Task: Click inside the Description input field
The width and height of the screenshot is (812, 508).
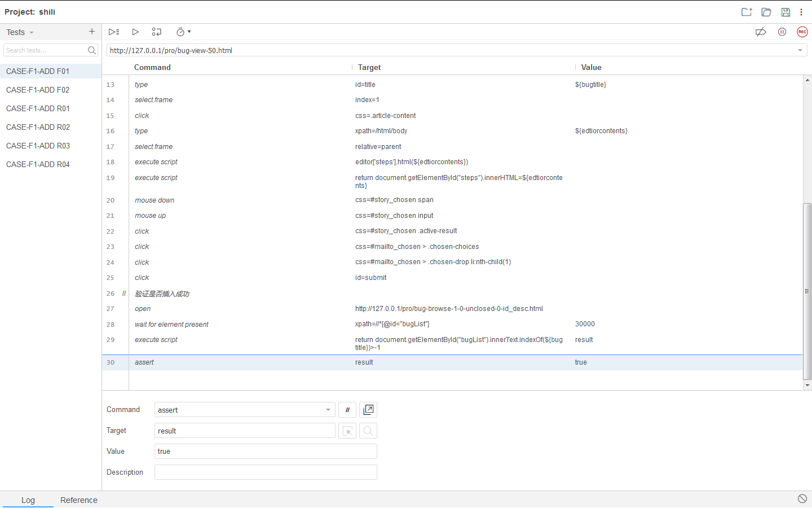Action: coord(265,472)
